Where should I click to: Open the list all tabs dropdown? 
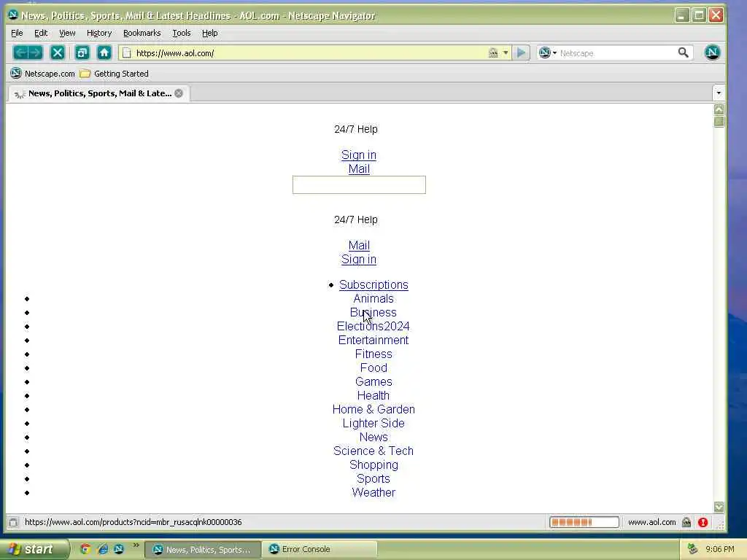pyautogui.click(x=719, y=93)
